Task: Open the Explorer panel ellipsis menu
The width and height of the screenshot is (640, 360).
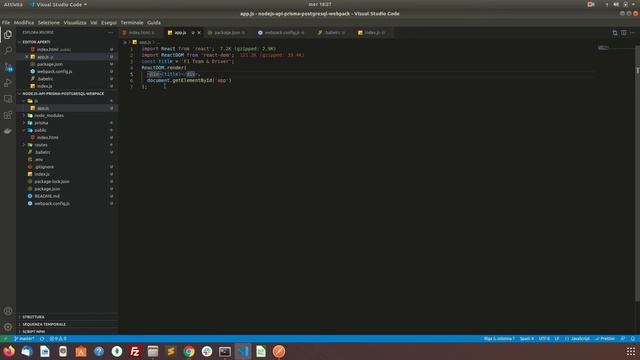Action: pos(111,33)
